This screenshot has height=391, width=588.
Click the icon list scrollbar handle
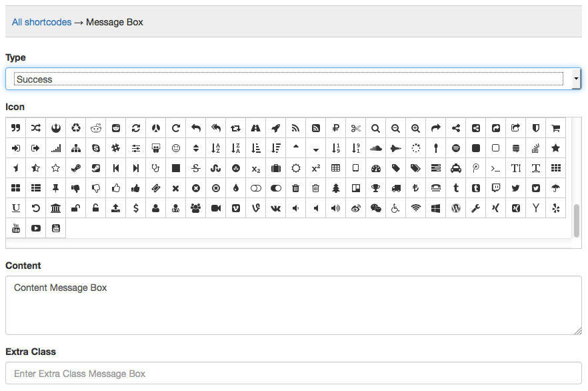pyautogui.click(x=577, y=221)
